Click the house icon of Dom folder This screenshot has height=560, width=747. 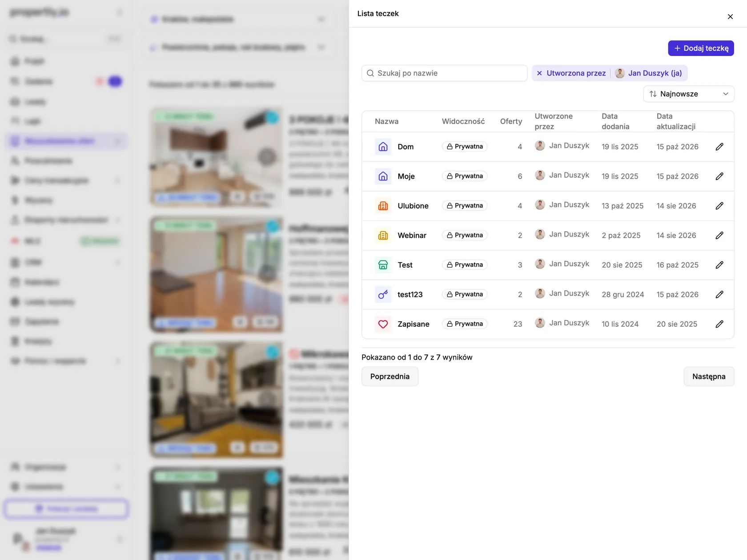(x=383, y=147)
